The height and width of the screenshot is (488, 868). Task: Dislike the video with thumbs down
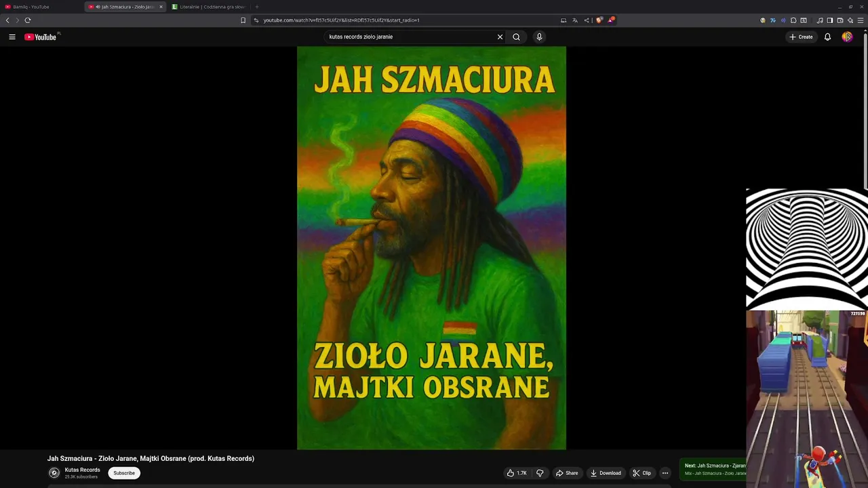click(x=540, y=473)
